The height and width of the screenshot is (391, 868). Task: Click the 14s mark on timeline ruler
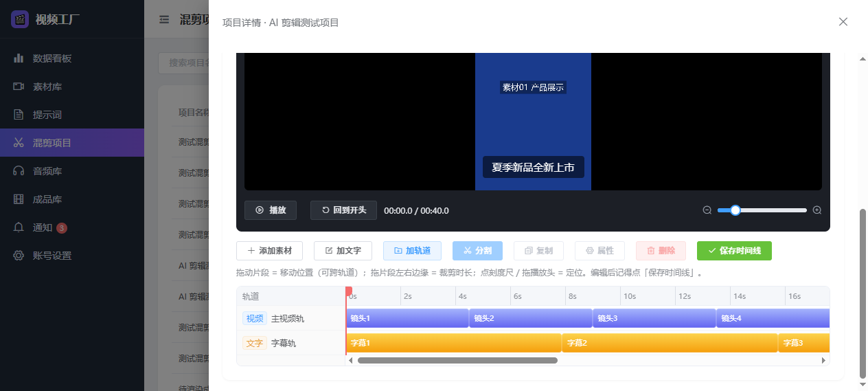pos(739,296)
